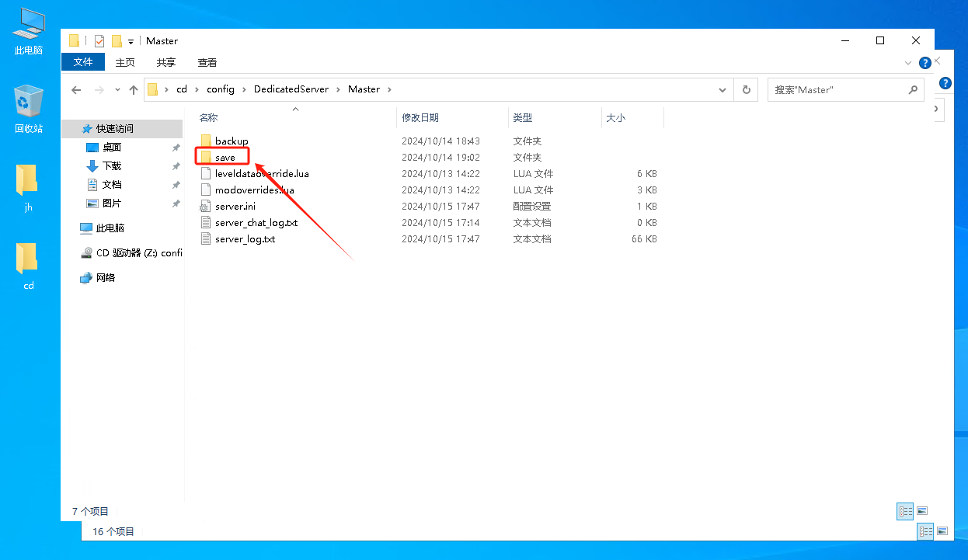Switch rear window to large icons view
Image resolution: width=968 pixels, height=560 pixels.
tap(942, 531)
